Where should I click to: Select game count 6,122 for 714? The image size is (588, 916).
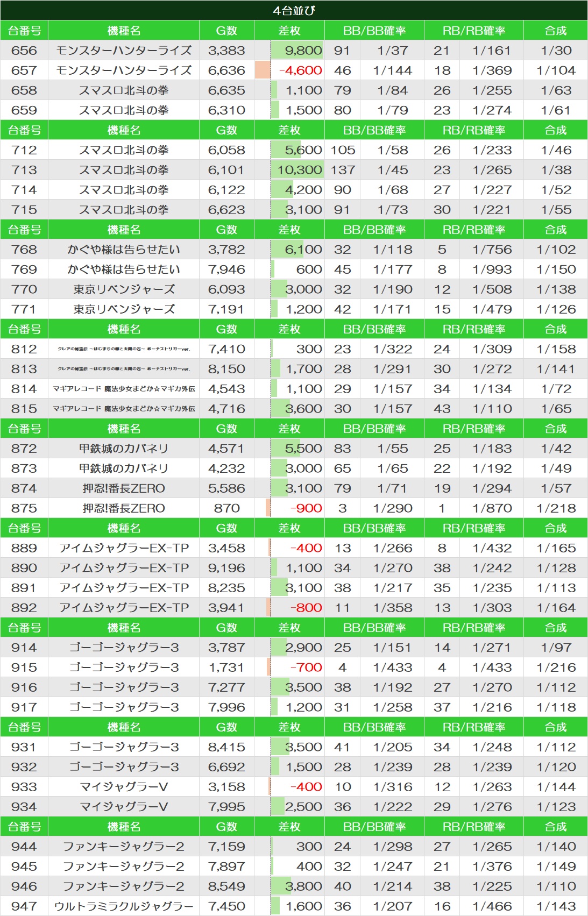[226, 190]
